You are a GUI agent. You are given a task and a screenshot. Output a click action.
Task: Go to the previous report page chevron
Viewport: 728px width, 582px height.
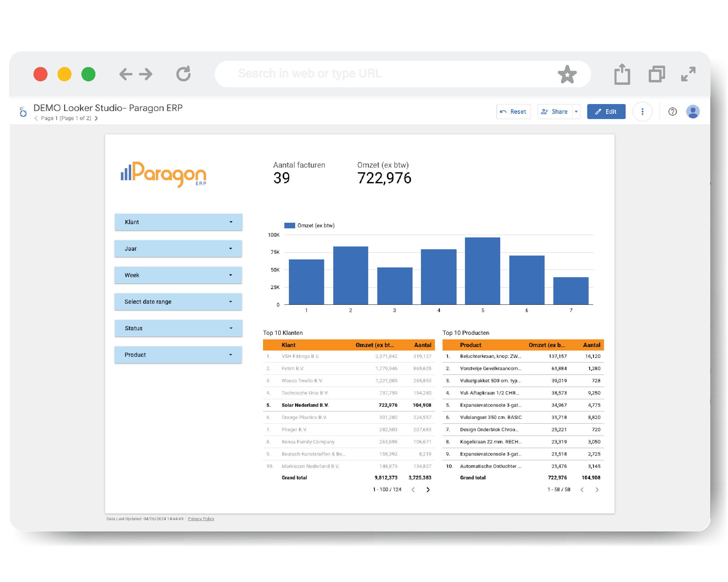36,118
